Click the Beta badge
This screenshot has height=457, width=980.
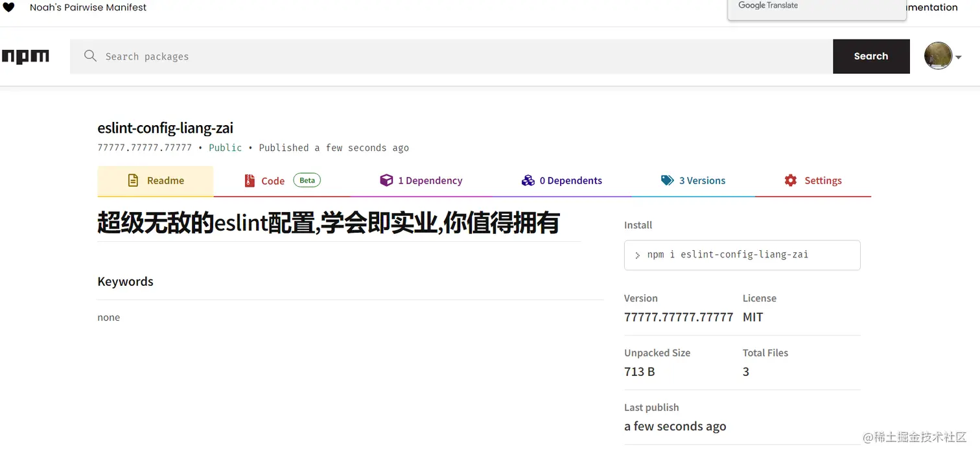(x=307, y=180)
